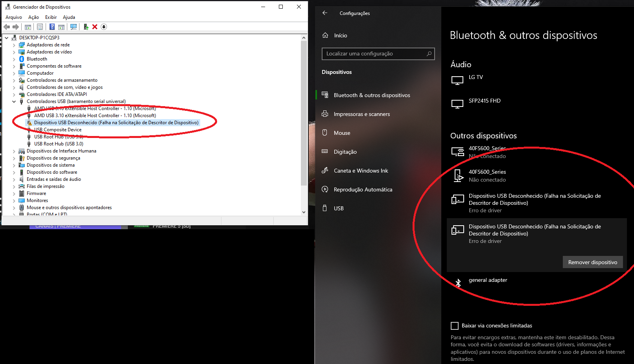Click the LG TV audio device icon

coord(457,81)
